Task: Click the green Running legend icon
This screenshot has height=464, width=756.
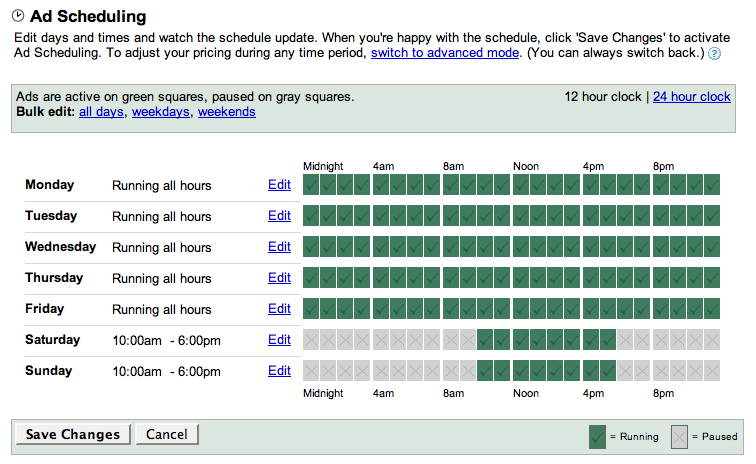Action: [x=597, y=436]
